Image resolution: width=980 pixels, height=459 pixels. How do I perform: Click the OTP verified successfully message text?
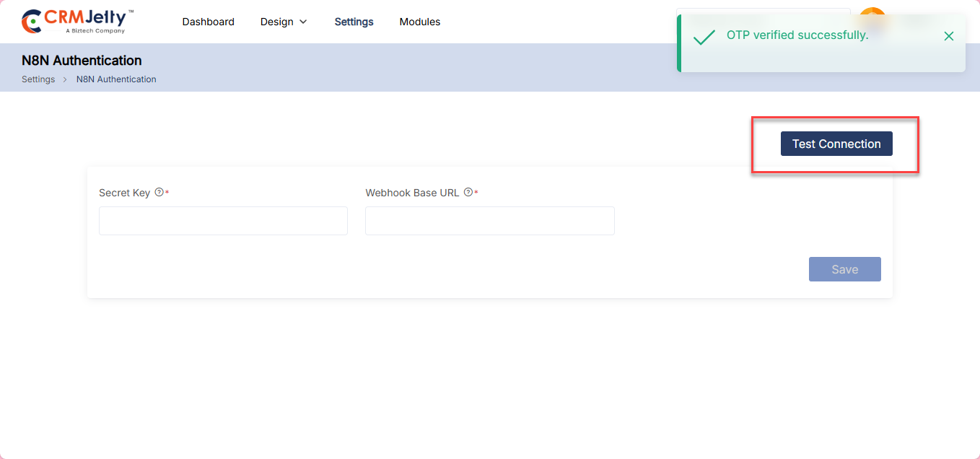coord(797,35)
